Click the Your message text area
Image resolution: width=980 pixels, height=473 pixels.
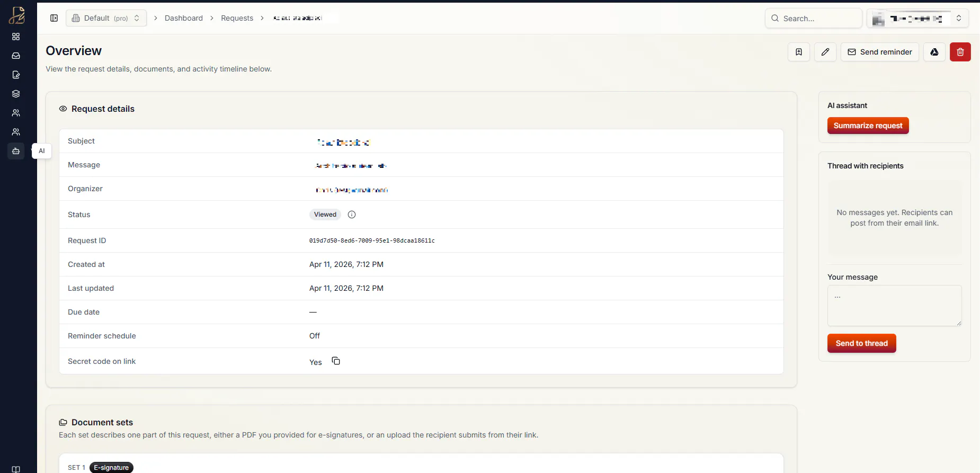(895, 306)
